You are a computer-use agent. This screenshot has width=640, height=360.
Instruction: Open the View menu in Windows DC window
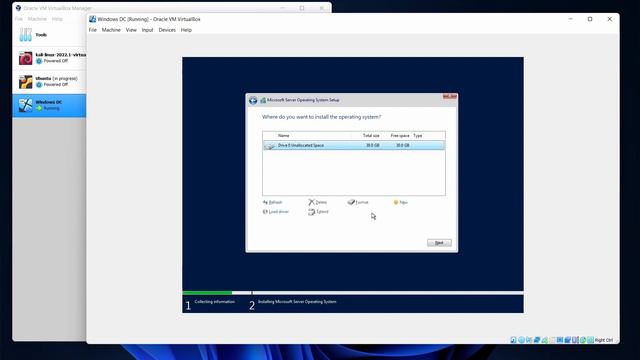click(131, 30)
